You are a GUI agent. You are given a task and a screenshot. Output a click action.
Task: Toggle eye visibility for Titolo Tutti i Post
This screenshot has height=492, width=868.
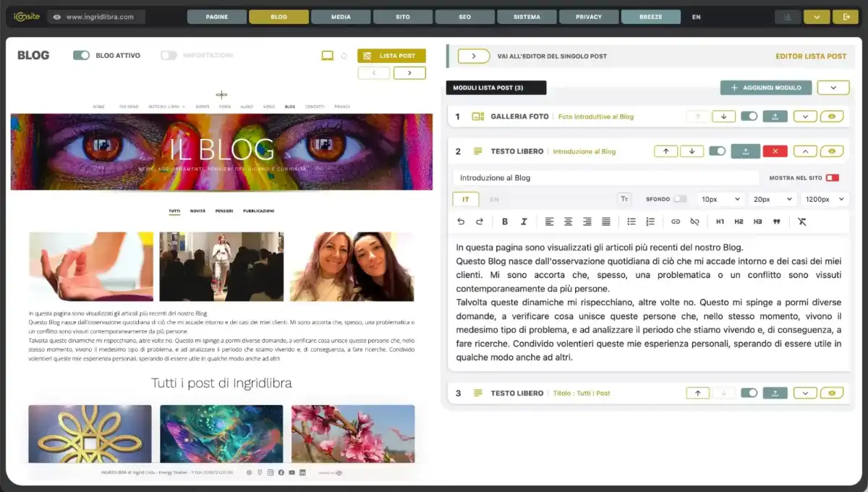tap(832, 393)
